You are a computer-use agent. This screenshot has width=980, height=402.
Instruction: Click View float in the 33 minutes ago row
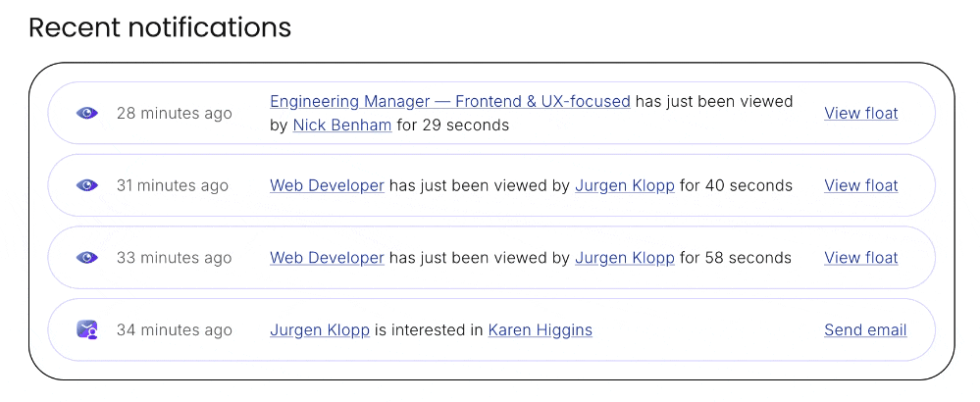pyautogui.click(x=860, y=258)
